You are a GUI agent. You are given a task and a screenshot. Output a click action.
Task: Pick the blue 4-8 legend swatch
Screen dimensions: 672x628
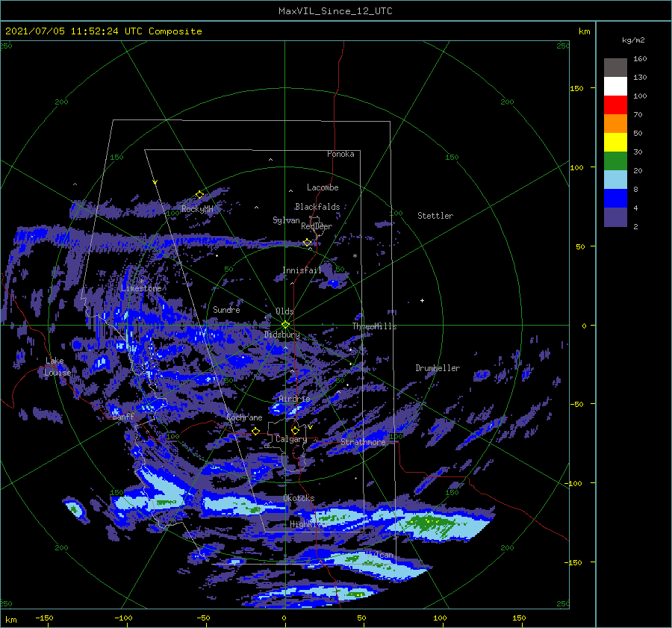coord(615,198)
